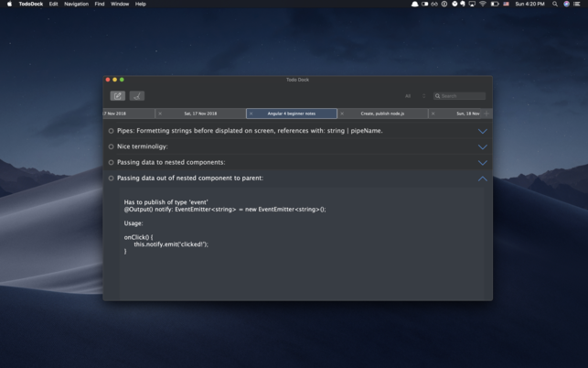Image resolution: width=588 pixels, height=368 pixels.
Task: Expand the Nice terminoligy note
Action: pyautogui.click(x=483, y=146)
